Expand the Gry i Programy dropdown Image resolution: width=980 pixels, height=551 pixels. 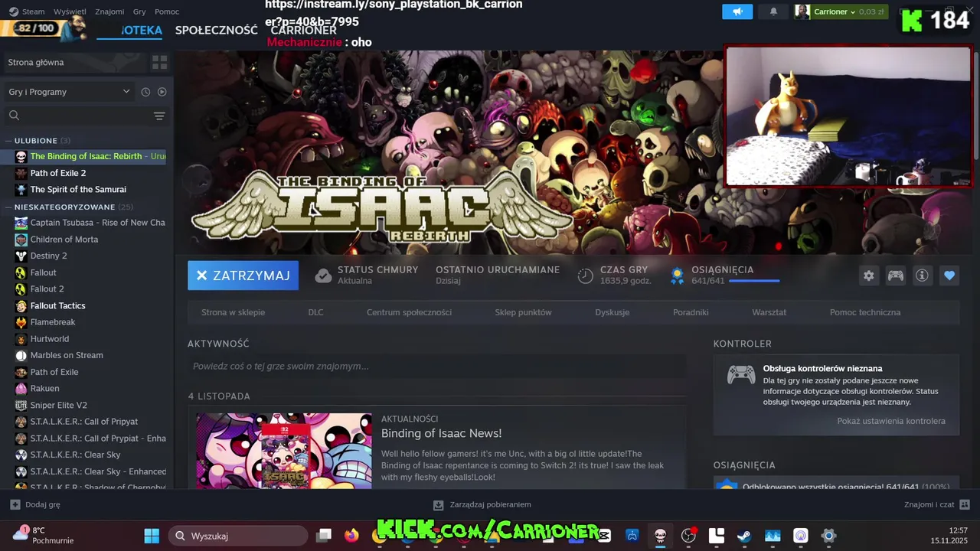click(69, 92)
